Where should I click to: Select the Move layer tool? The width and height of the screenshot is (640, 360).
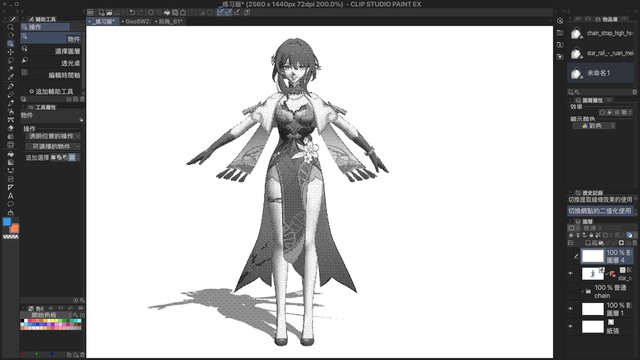coord(11,52)
